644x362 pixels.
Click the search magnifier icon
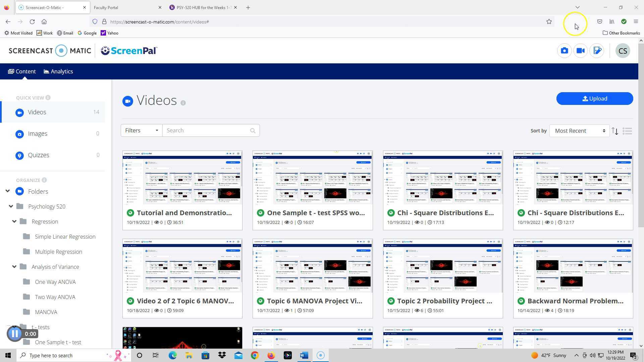pyautogui.click(x=253, y=131)
